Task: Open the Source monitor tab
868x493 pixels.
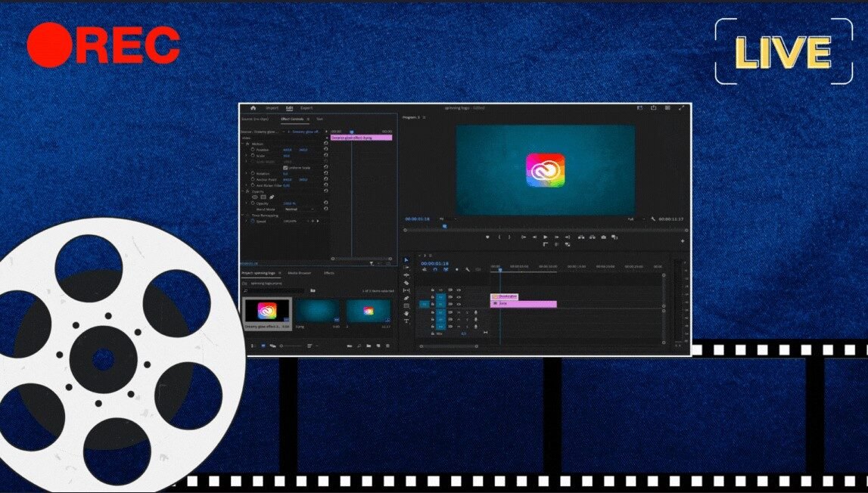Action: [255, 119]
